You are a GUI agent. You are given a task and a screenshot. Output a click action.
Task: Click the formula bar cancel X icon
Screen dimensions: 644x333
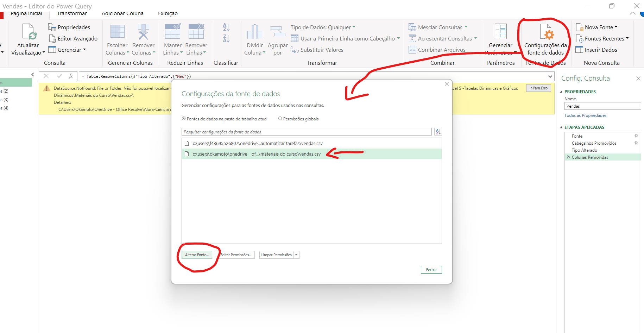46,76
